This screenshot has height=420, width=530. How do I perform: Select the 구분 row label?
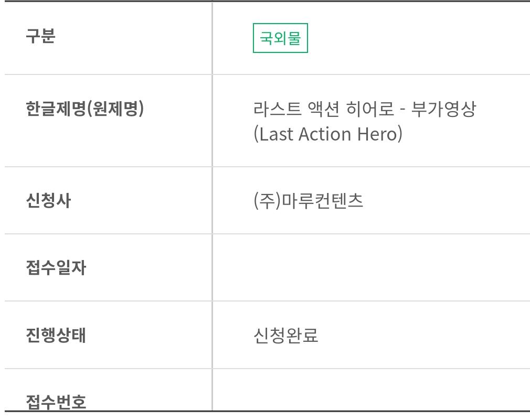(40, 36)
